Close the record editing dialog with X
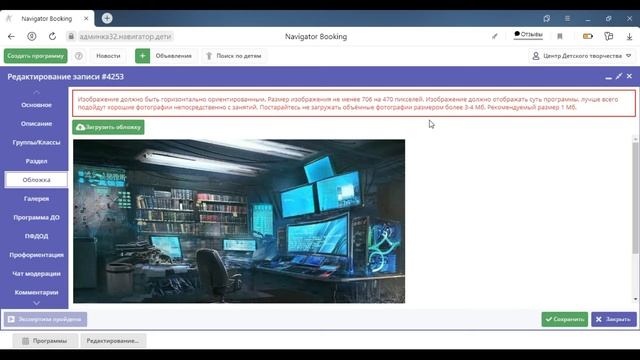The image size is (640, 360). [x=629, y=76]
